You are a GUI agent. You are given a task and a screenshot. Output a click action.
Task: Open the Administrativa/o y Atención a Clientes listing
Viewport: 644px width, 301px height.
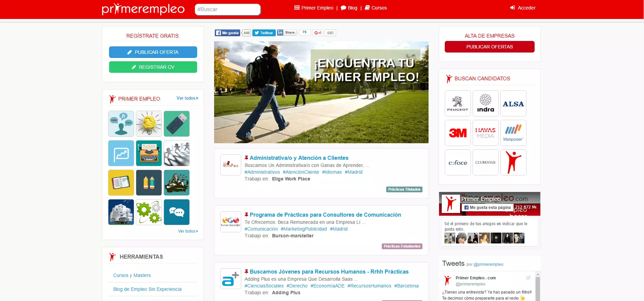click(299, 158)
